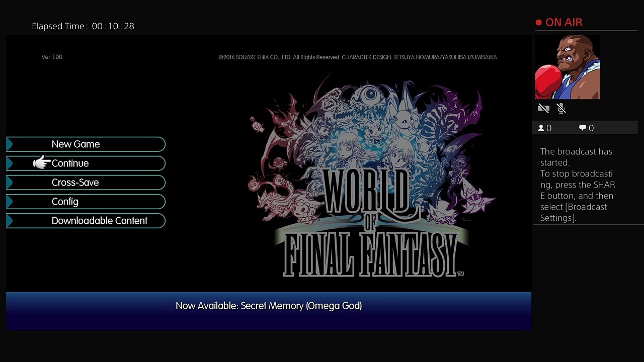Screen dimensions: 644x362
Task: Open the Config menu option
Action: click(86, 202)
